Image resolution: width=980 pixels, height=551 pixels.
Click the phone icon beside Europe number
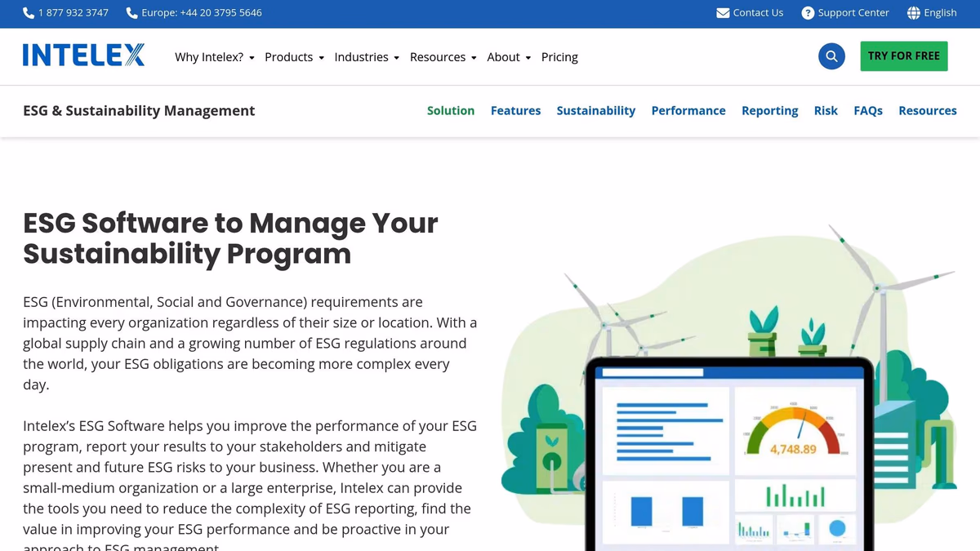pos(132,13)
